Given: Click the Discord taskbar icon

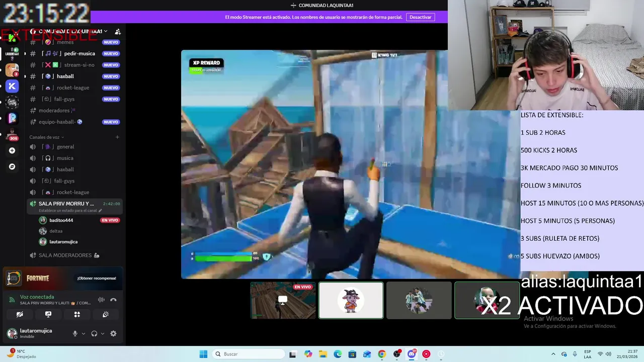Looking at the screenshot, I should tap(412, 354).
